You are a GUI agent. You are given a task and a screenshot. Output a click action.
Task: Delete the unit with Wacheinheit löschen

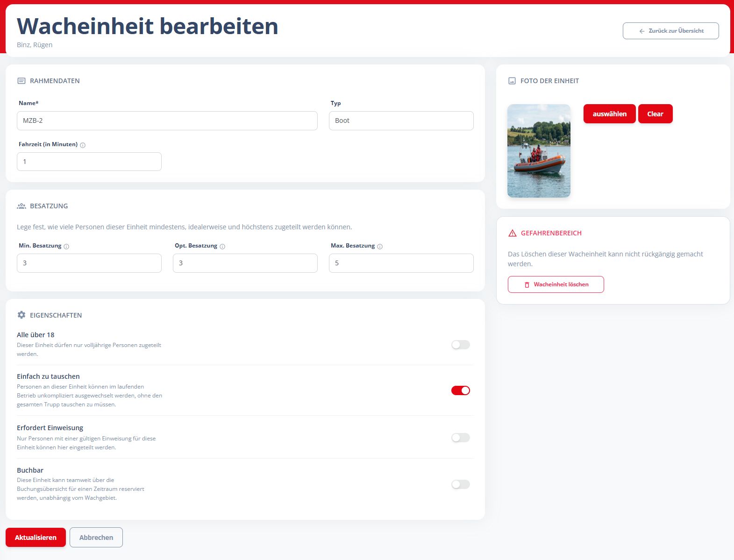[556, 284]
